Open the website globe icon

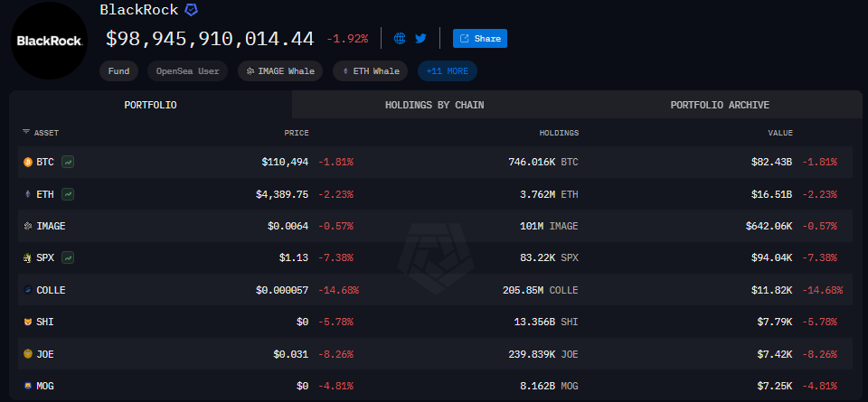click(400, 38)
